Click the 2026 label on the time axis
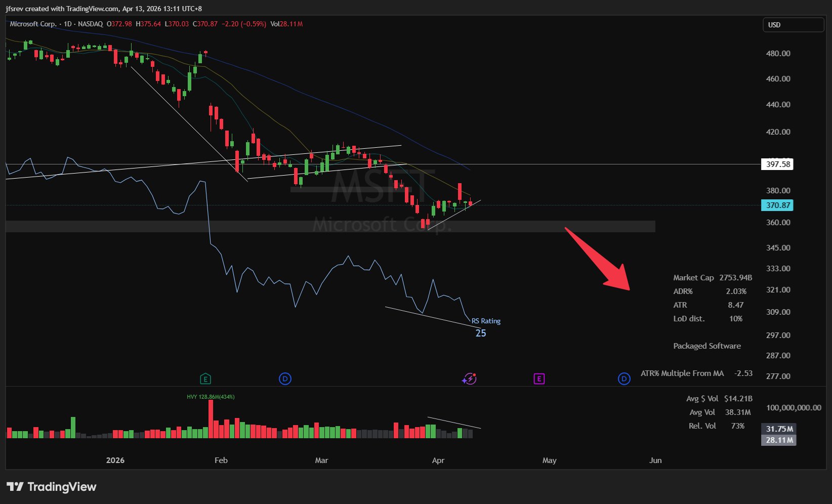 (x=115, y=460)
